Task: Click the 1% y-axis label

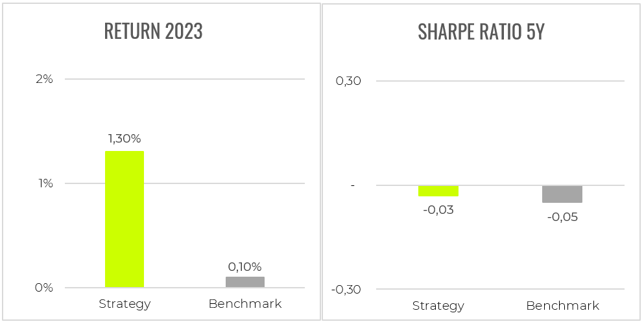Action: tap(45, 183)
